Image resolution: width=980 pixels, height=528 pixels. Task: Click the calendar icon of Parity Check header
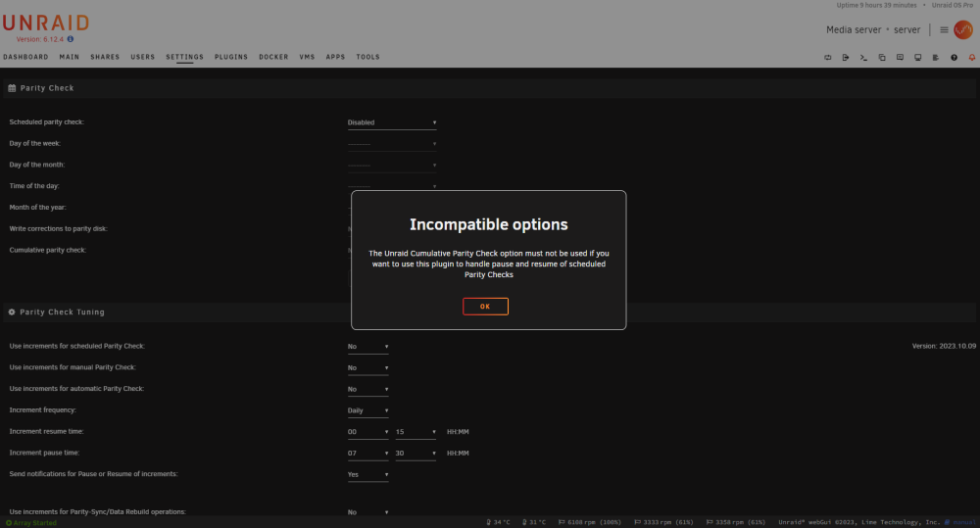(x=12, y=88)
